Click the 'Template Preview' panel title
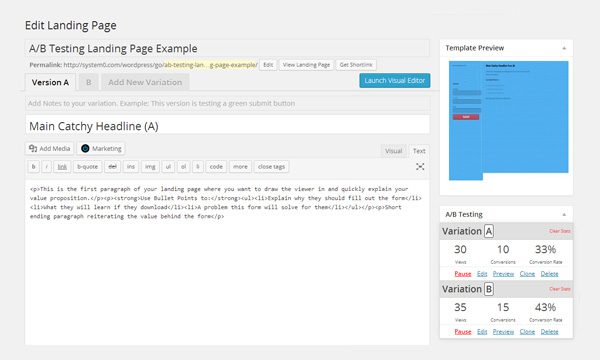 tap(474, 48)
